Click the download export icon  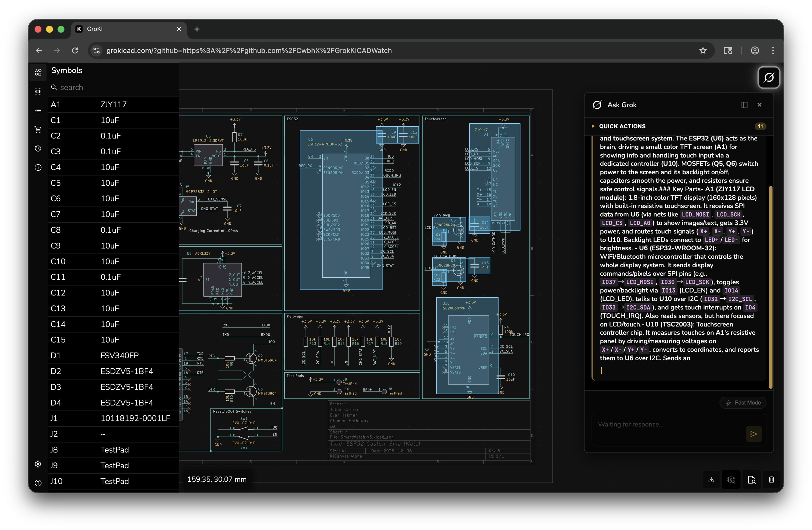[x=711, y=479]
